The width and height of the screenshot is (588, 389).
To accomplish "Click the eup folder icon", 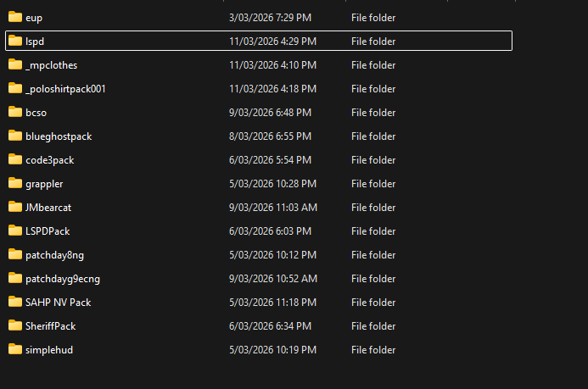I will pyautogui.click(x=14, y=17).
